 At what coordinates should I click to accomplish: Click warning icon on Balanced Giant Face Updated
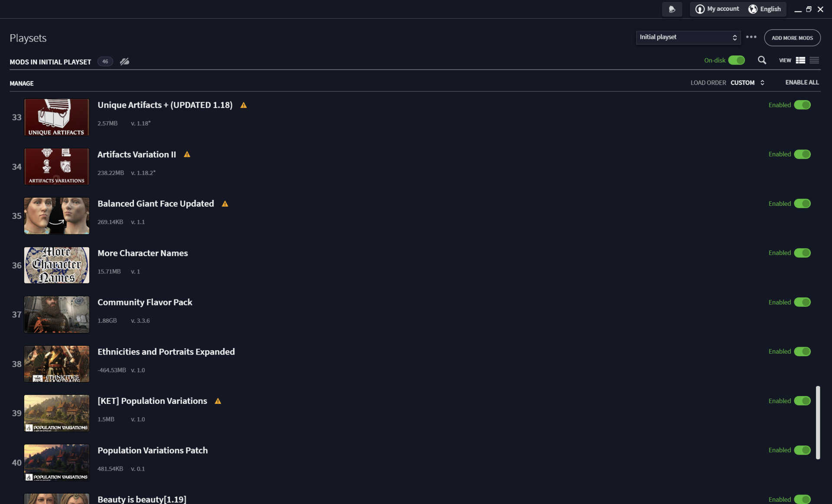[x=225, y=204]
